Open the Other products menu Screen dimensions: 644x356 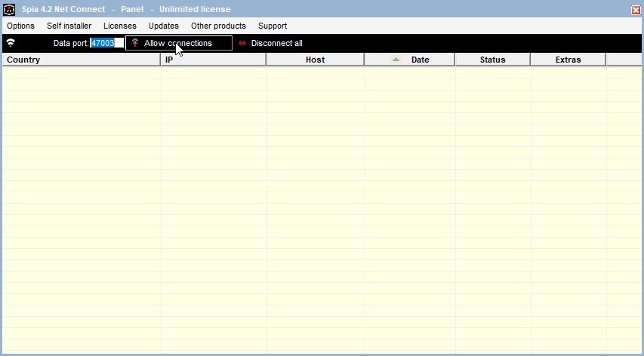(x=218, y=26)
